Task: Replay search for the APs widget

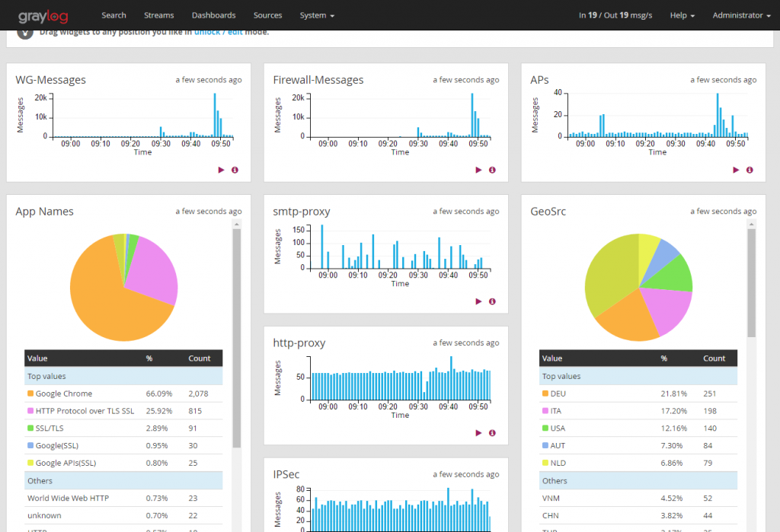Action: pos(735,170)
